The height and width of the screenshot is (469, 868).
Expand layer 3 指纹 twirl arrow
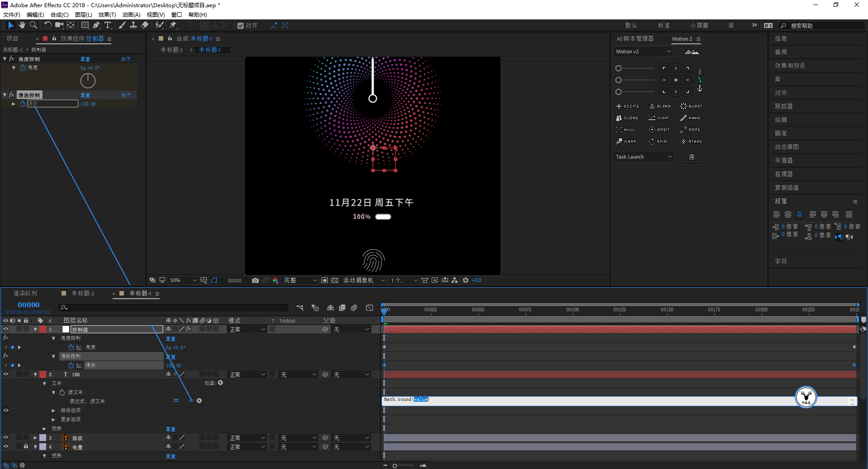point(35,438)
